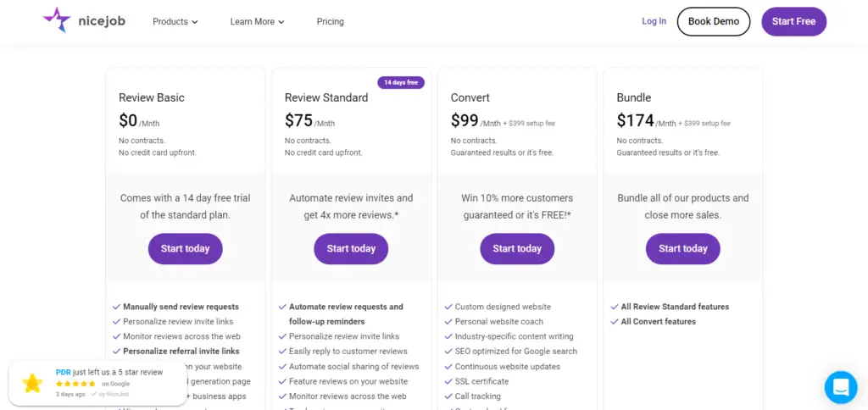Click 'Comes with a 14 day free trial' text
The image size is (868, 410).
click(185, 198)
